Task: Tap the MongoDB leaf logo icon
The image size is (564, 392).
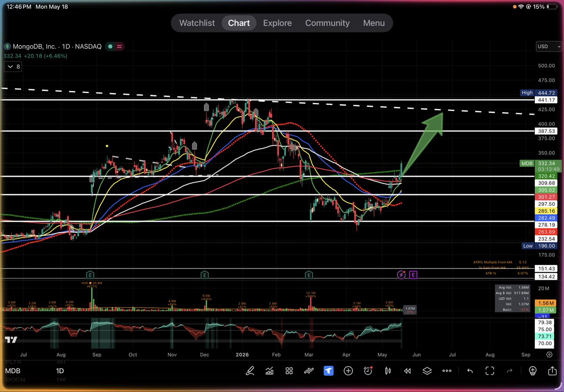Action: coord(7,47)
